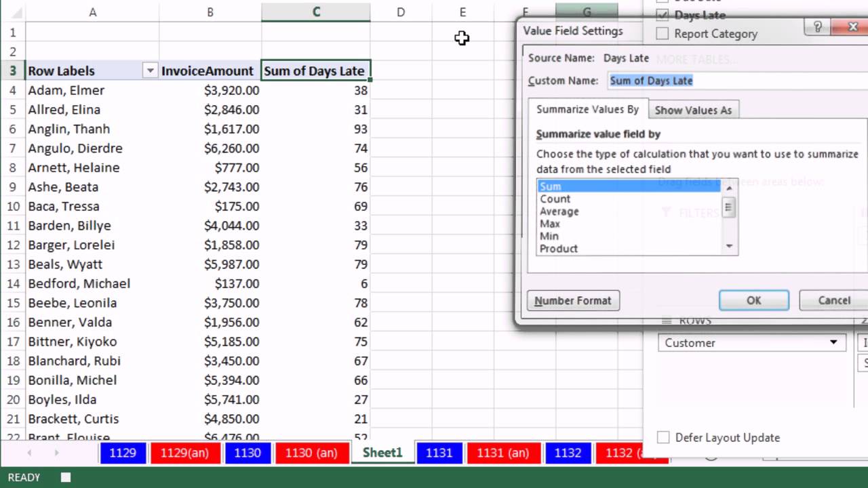Select Product in calculation list
Screen dimensions: 868x488
click(629, 249)
